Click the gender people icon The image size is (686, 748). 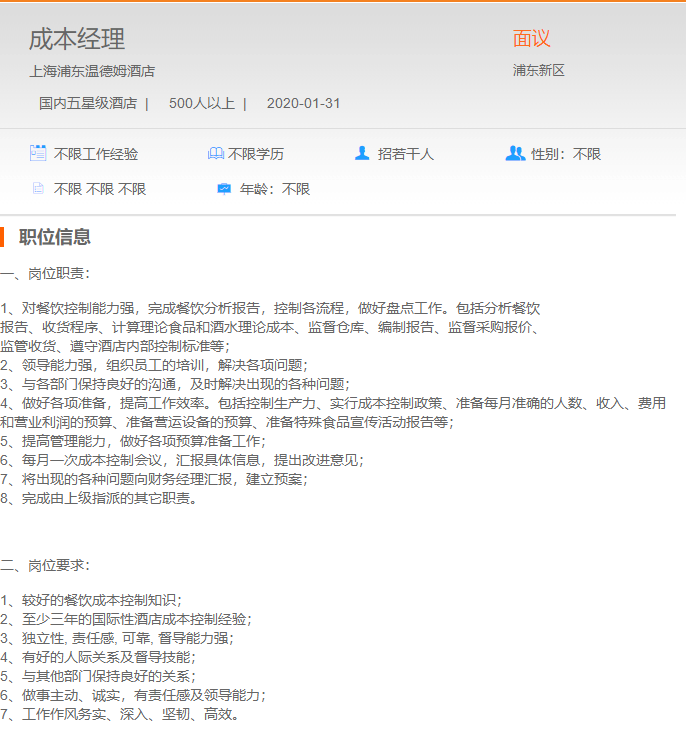click(x=515, y=153)
